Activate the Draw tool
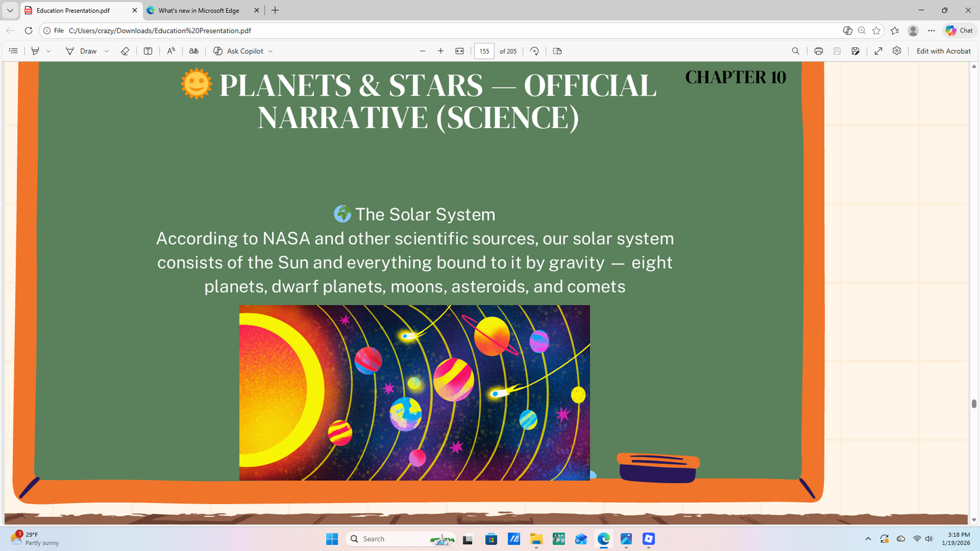The height and width of the screenshot is (551, 980). [81, 51]
